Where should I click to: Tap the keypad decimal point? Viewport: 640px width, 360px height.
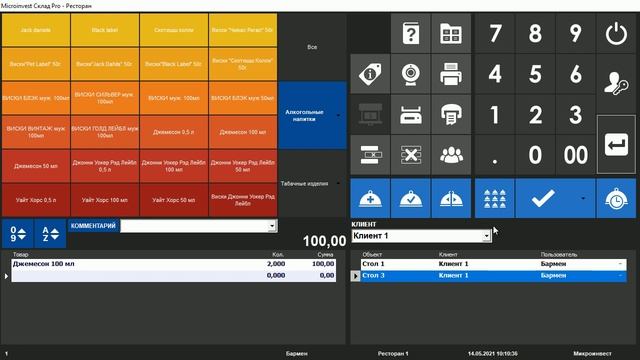coord(495,155)
